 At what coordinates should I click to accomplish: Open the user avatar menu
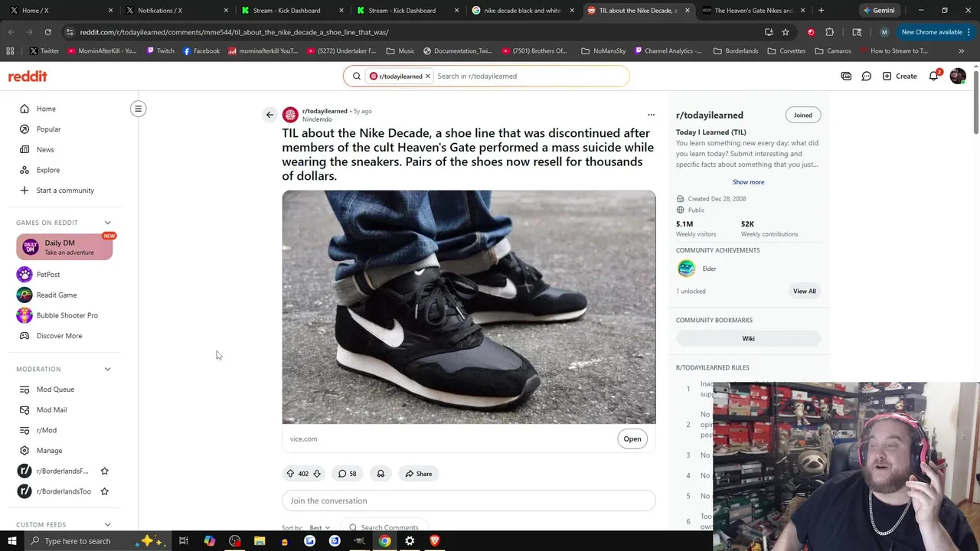pos(957,76)
